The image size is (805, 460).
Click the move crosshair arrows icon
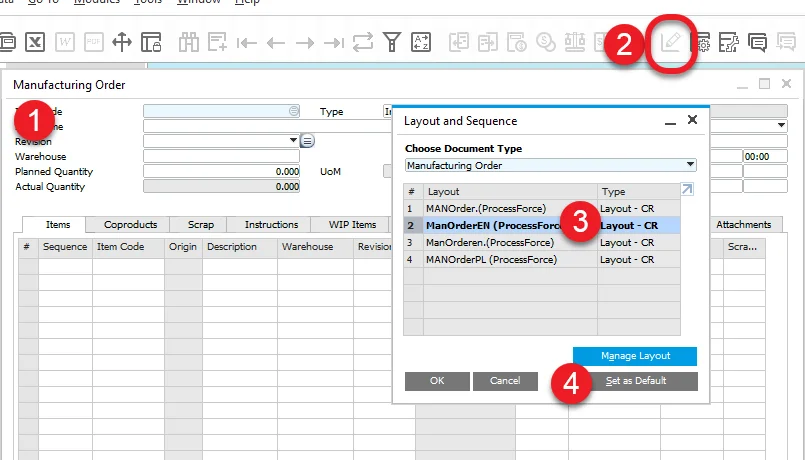pyautogui.click(x=122, y=43)
